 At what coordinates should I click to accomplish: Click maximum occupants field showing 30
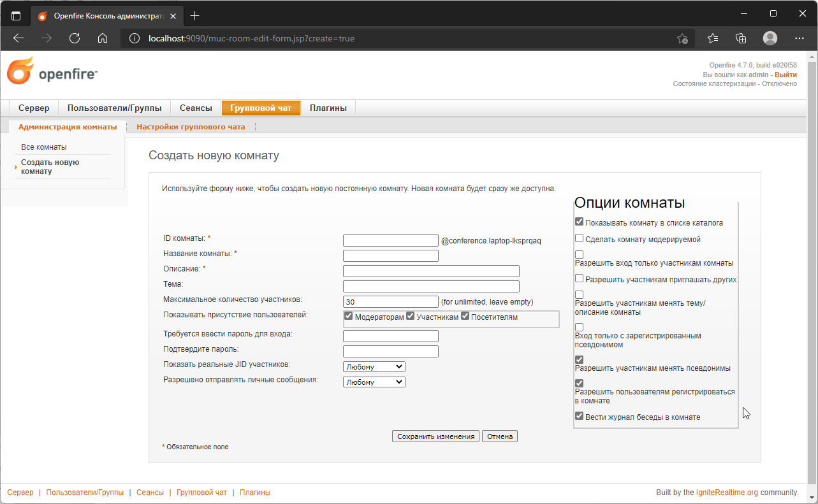(x=391, y=301)
